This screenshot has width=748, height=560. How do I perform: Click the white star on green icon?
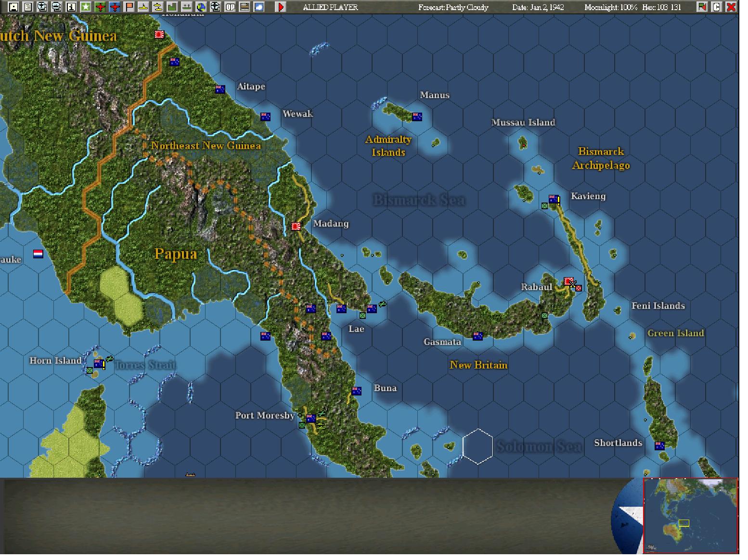point(86,7)
